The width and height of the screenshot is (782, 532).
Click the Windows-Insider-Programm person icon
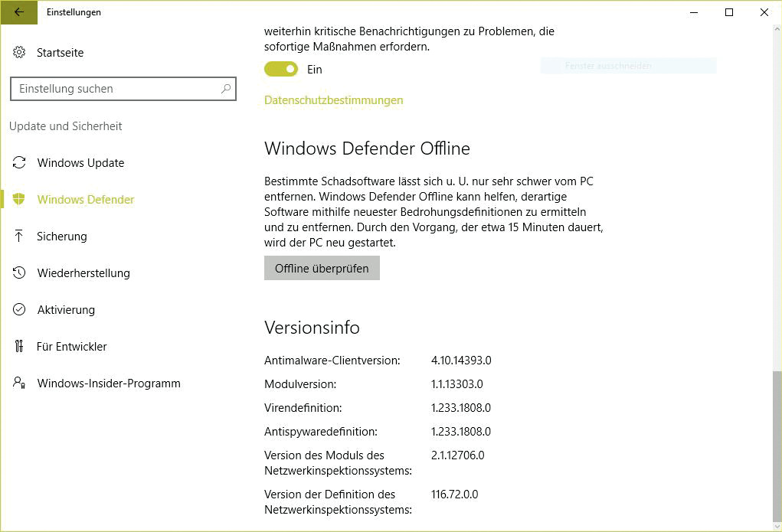(19, 383)
